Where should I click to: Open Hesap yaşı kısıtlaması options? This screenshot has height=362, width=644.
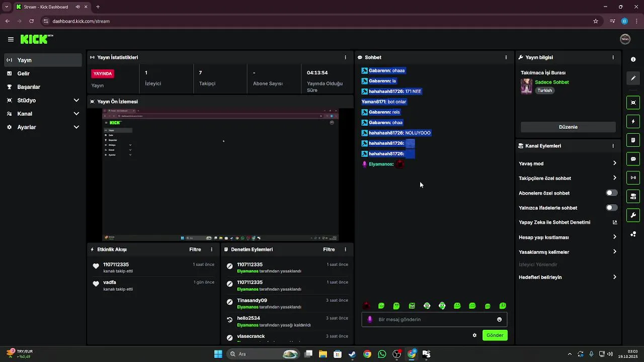[568, 237]
